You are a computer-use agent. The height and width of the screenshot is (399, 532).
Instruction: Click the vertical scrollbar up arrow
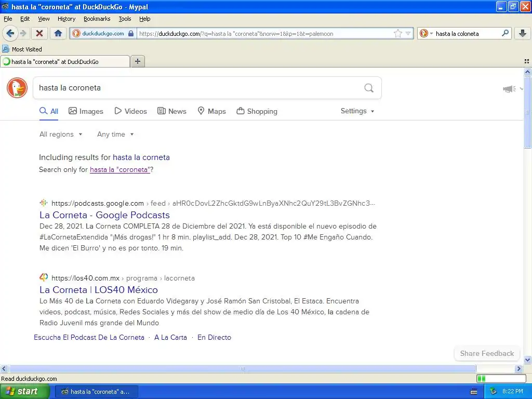point(527,72)
